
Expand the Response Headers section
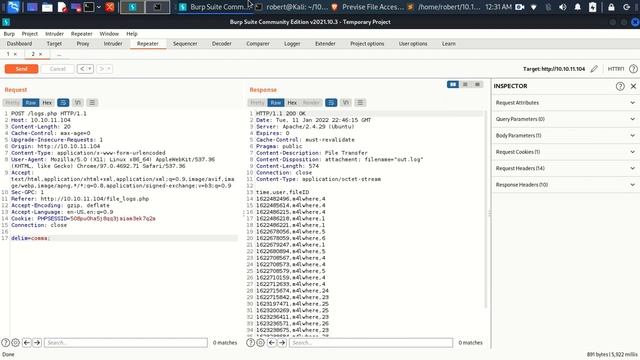pyautogui.click(x=566, y=185)
